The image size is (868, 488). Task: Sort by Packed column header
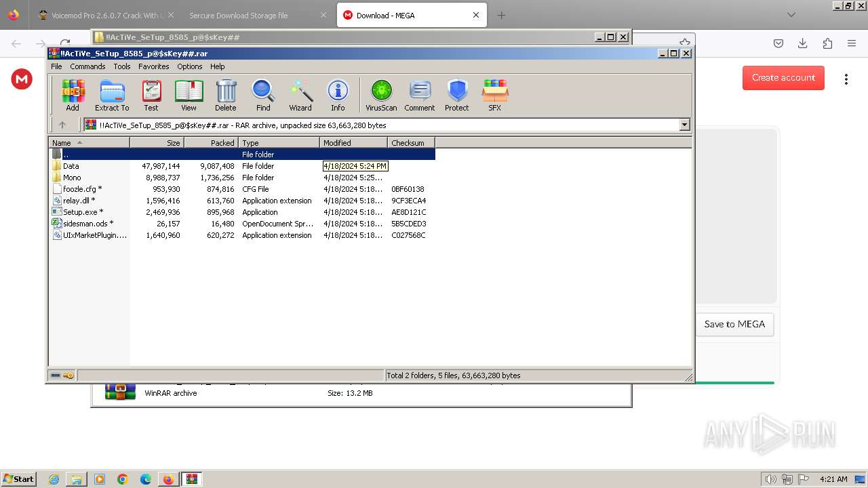tap(211, 142)
